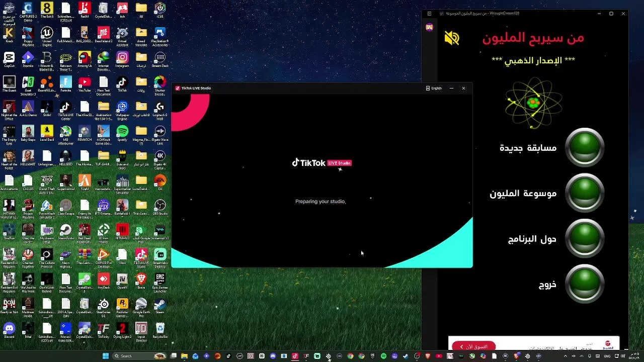Click the taskbar Search box

coord(140,356)
